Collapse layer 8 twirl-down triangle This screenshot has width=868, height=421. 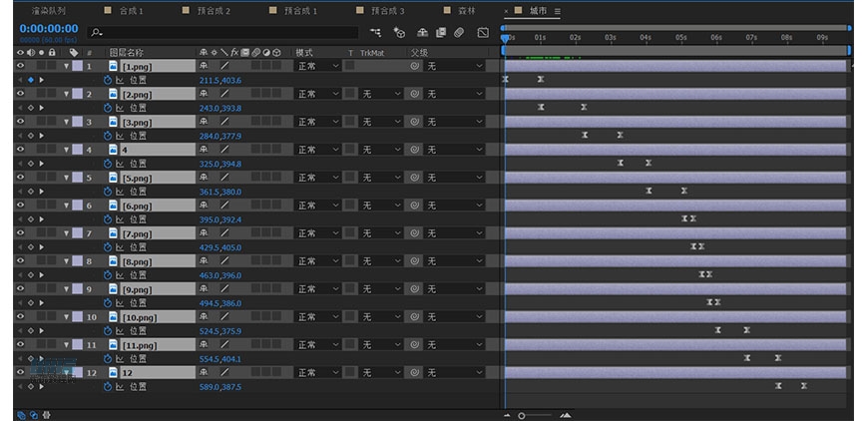pyautogui.click(x=67, y=261)
